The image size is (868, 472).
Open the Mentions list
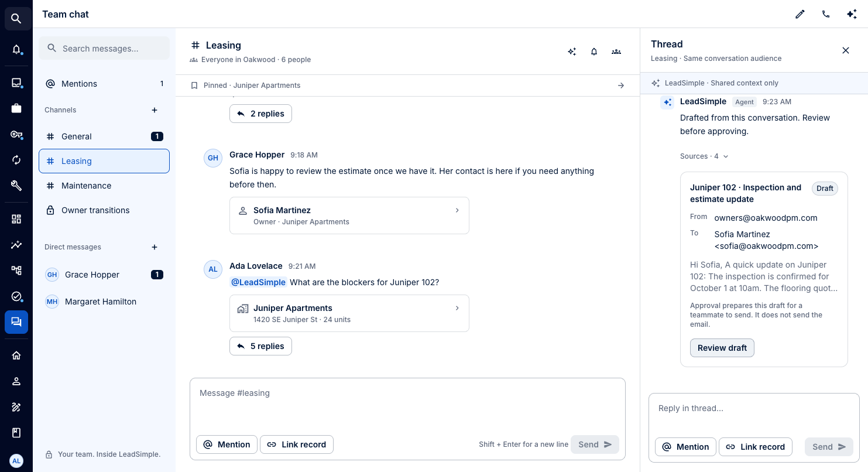(104, 84)
